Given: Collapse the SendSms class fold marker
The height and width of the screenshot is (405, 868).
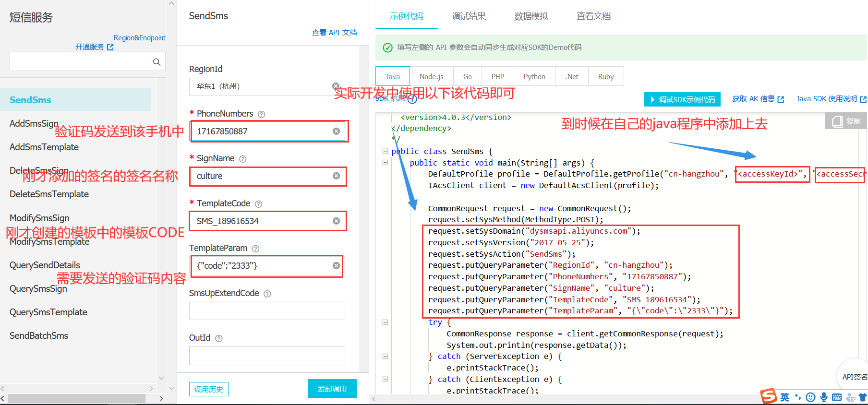Looking at the screenshot, I should point(385,151).
